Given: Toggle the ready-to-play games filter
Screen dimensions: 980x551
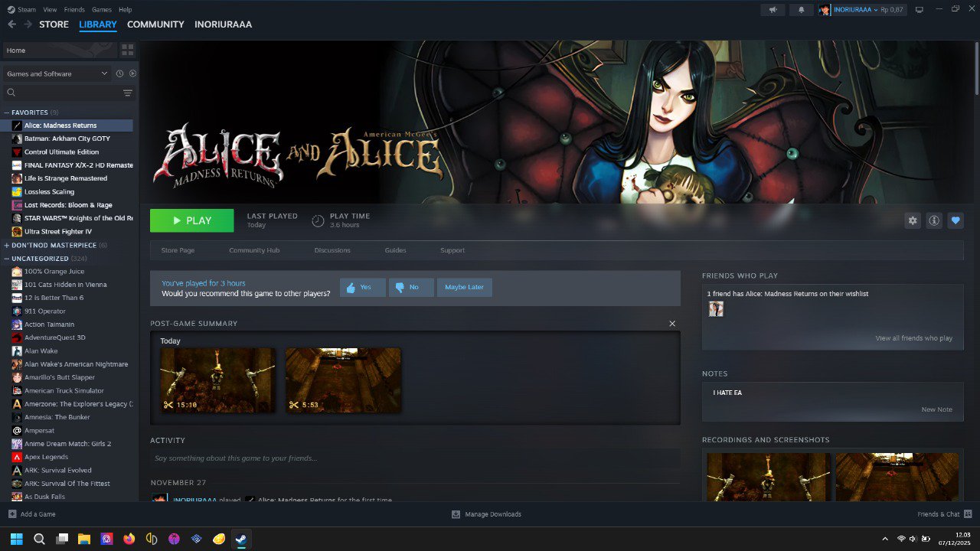Looking at the screenshot, I should point(132,73).
